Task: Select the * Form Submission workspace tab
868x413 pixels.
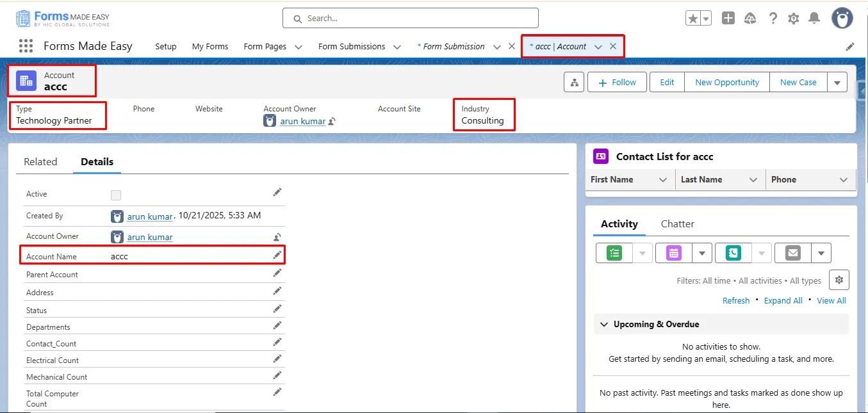Action: pyautogui.click(x=451, y=46)
